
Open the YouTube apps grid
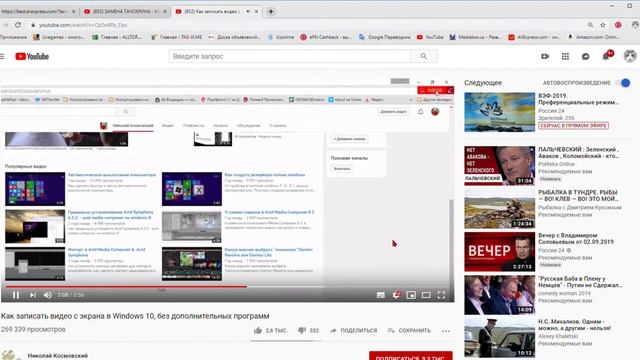pos(565,56)
